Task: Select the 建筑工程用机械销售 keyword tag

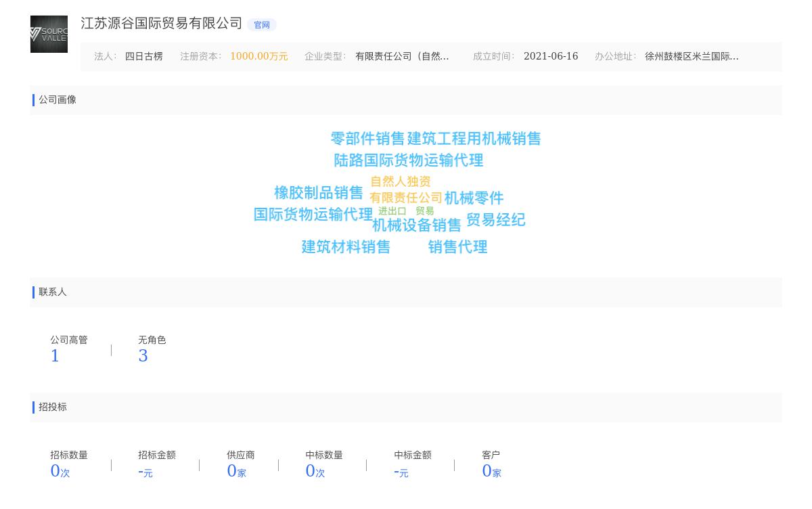Action: coord(474,139)
